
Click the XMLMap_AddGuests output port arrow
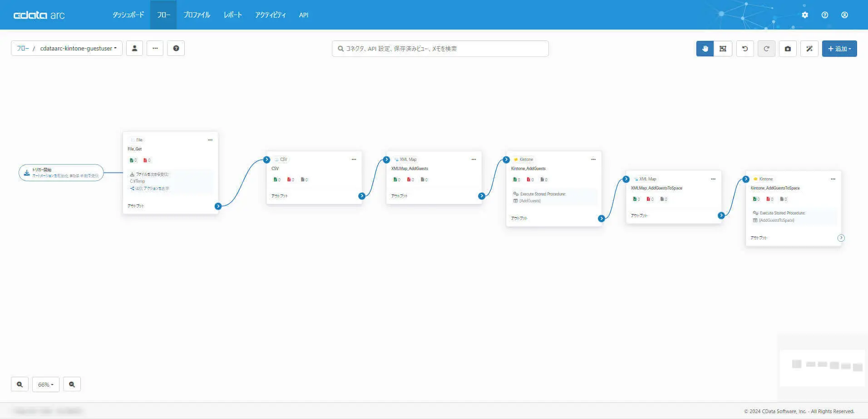click(482, 196)
